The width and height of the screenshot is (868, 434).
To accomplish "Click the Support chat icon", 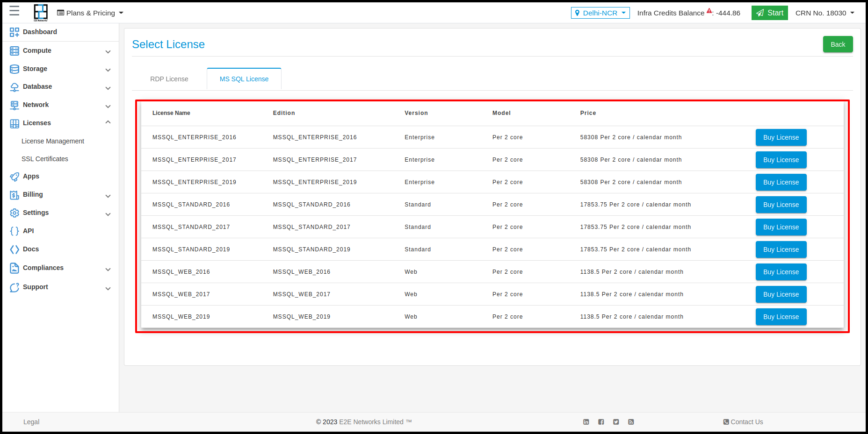I will [x=14, y=287].
